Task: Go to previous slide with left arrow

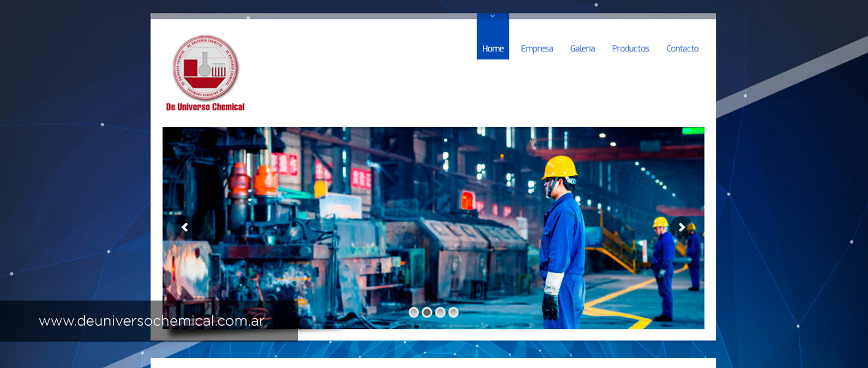Action: click(x=184, y=228)
